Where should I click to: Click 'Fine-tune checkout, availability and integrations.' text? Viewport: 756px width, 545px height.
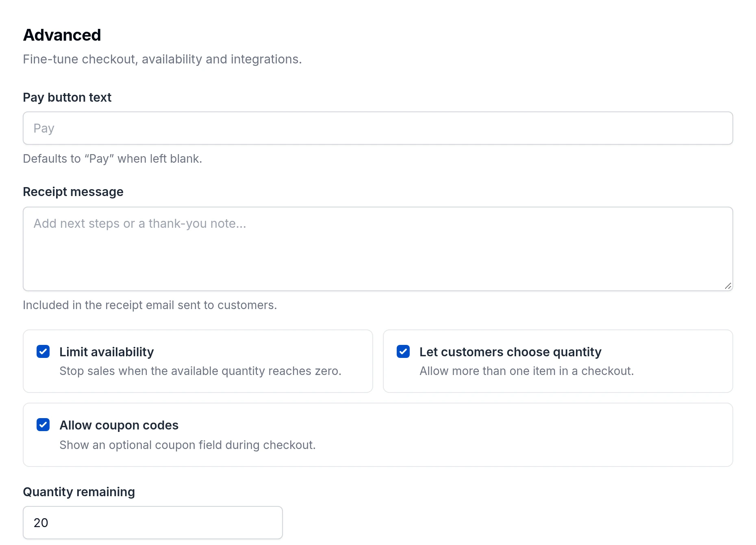162,59
